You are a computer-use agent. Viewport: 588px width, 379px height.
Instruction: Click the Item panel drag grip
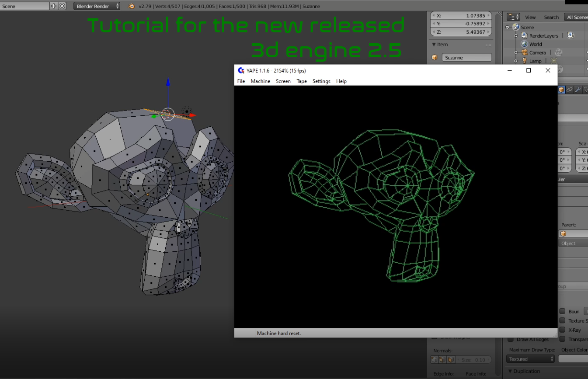[x=489, y=45]
